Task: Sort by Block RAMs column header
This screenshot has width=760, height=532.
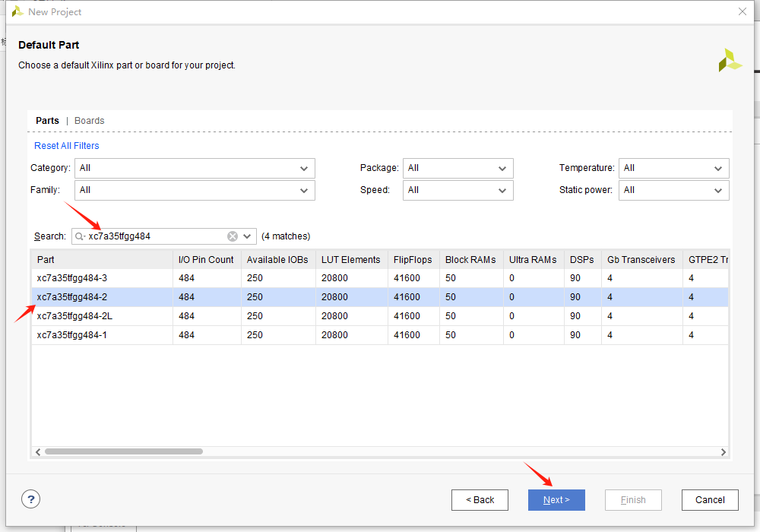Action: coord(471,260)
